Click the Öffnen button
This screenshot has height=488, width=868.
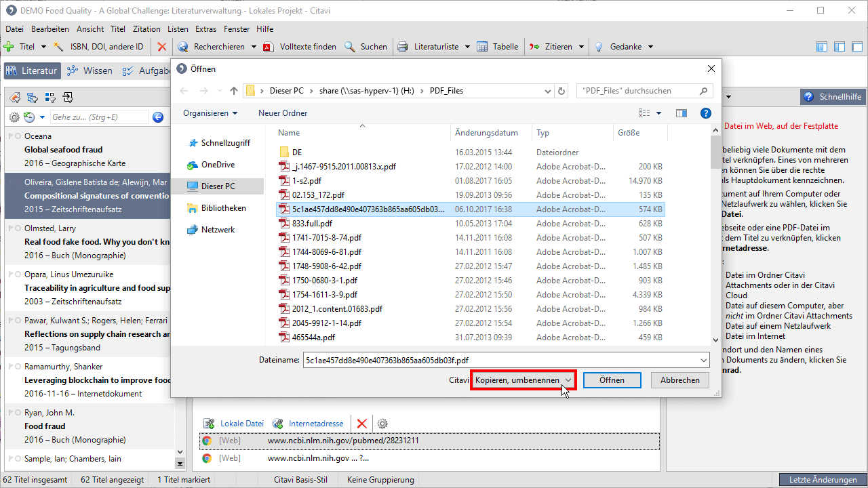(x=612, y=380)
